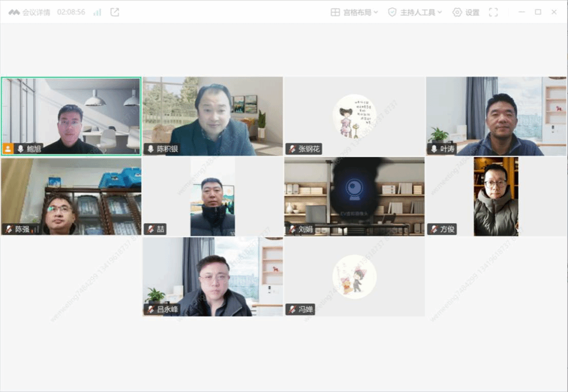The image size is (568, 392).
Task: Click the grid layout icon
Action: click(x=335, y=12)
